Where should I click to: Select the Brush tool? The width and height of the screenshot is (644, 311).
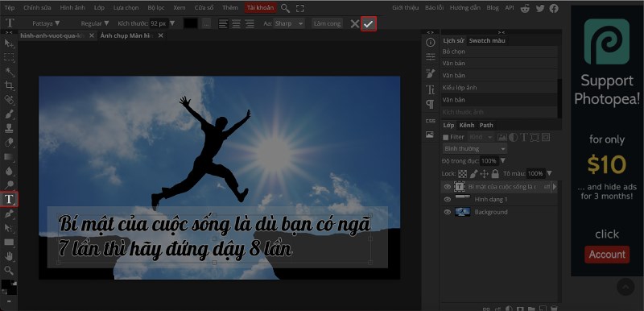pos(9,114)
